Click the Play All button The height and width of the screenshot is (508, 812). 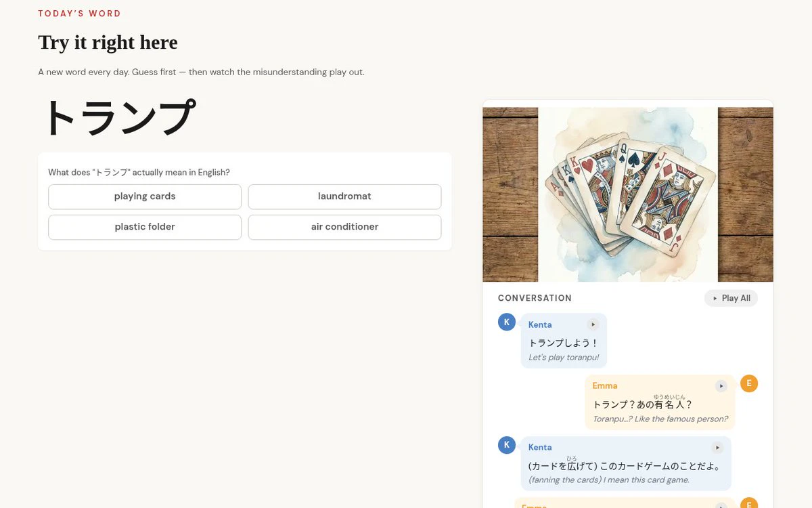point(731,298)
